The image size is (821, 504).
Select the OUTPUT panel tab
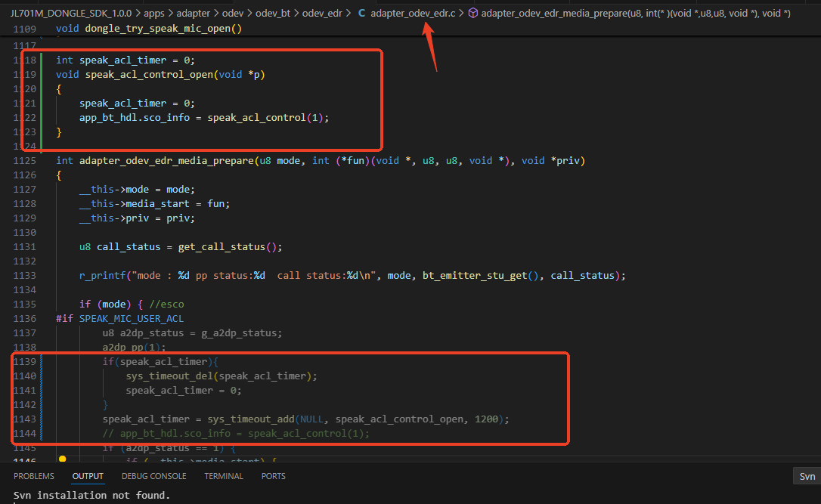[x=88, y=476]
